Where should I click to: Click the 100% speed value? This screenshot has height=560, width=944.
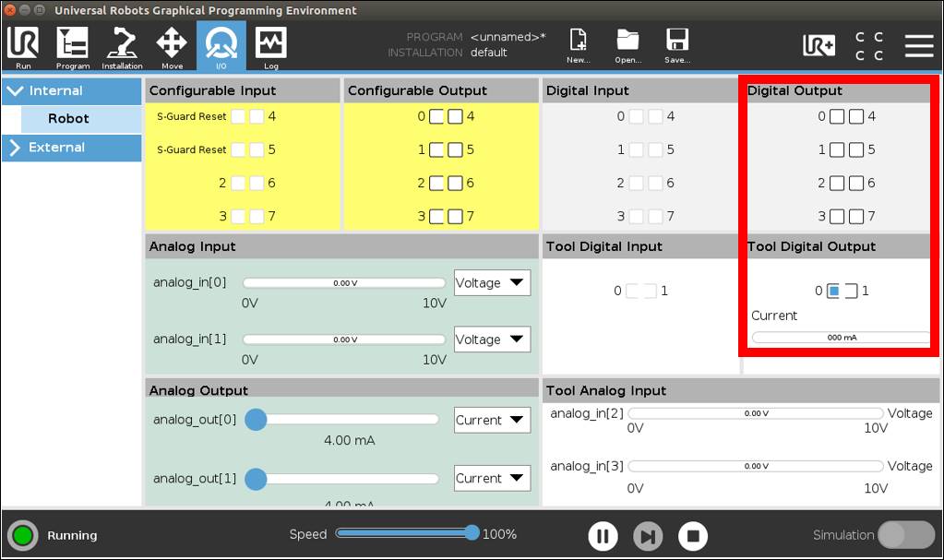(x=499, y=533)
